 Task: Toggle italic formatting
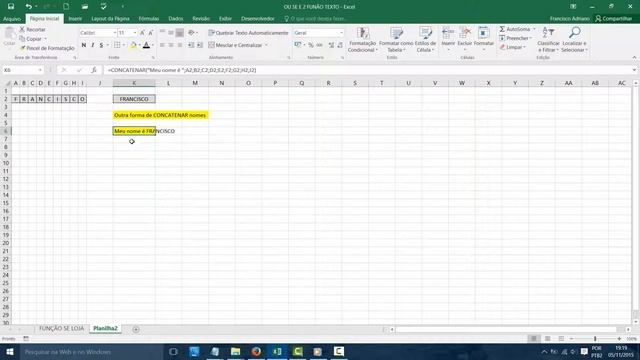click(93, 45)
